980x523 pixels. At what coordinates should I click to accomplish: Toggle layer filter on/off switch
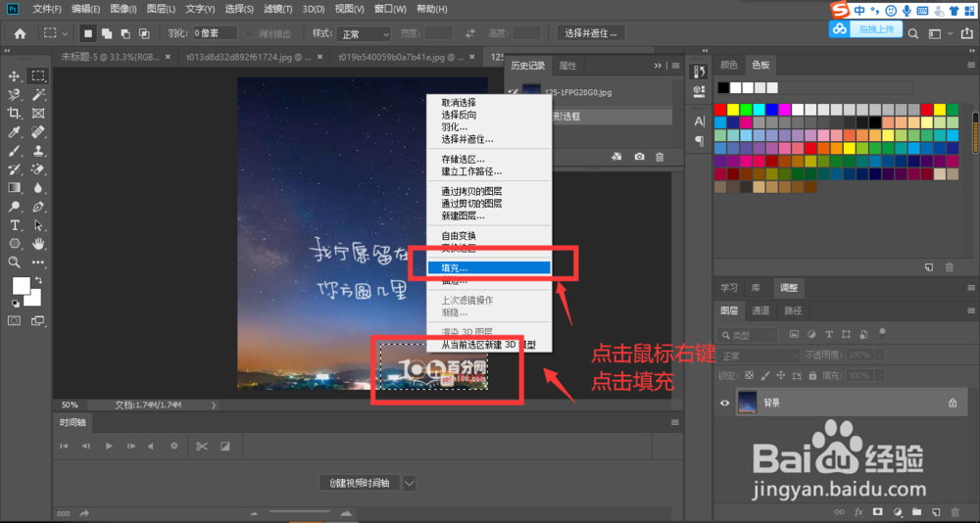click(x=882, y=332)
